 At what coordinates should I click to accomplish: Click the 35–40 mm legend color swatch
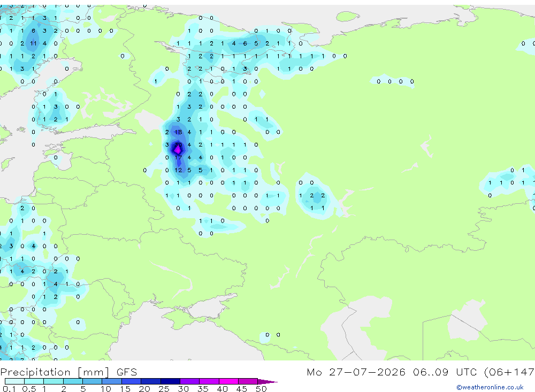tap(209, 381)
